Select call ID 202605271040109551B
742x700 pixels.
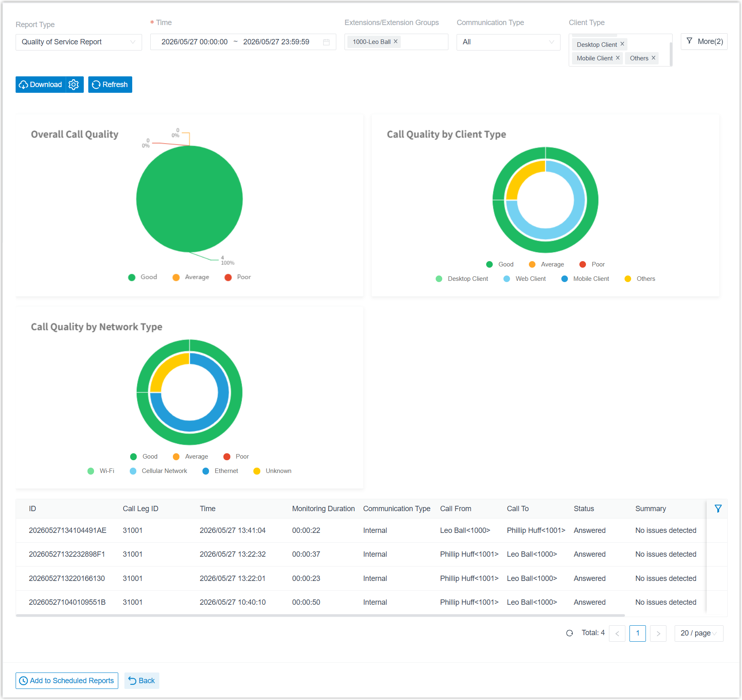tap(67, 602)
